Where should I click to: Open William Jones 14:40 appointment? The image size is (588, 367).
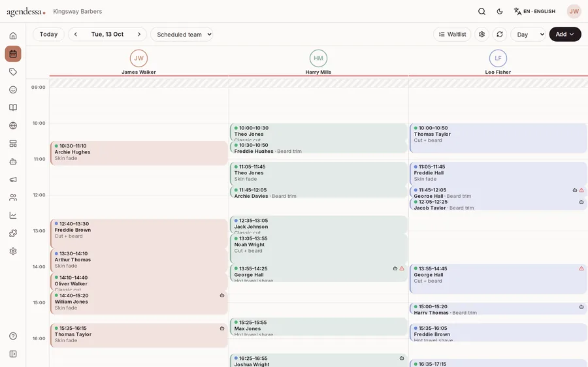[x=139, y=302]
